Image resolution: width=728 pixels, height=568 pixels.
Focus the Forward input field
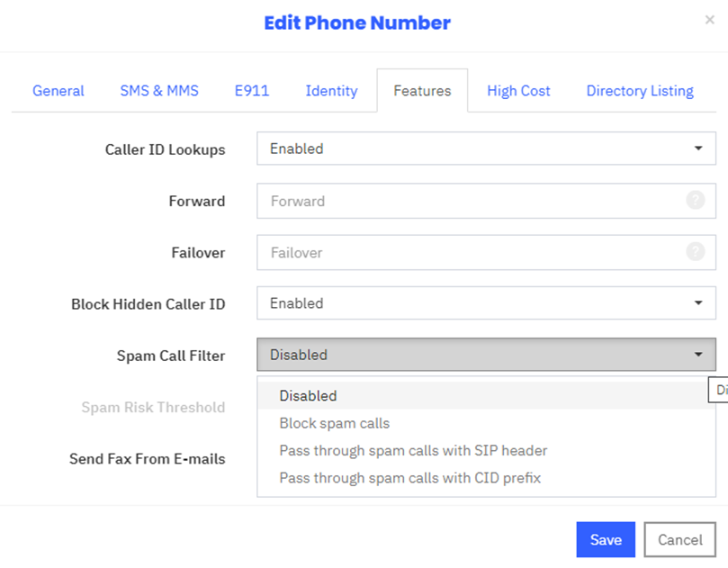[x=468, y=201]
